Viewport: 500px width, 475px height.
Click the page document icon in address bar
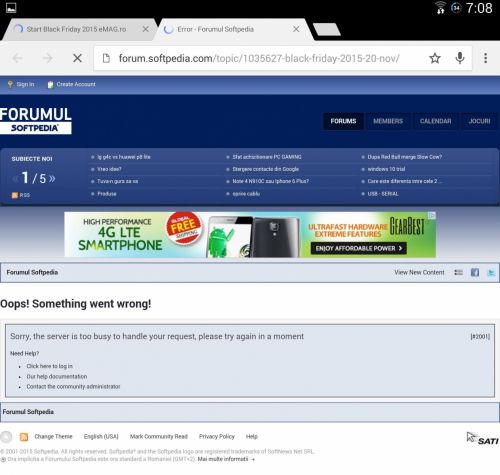pyautogui.click(x=106, y=58)
